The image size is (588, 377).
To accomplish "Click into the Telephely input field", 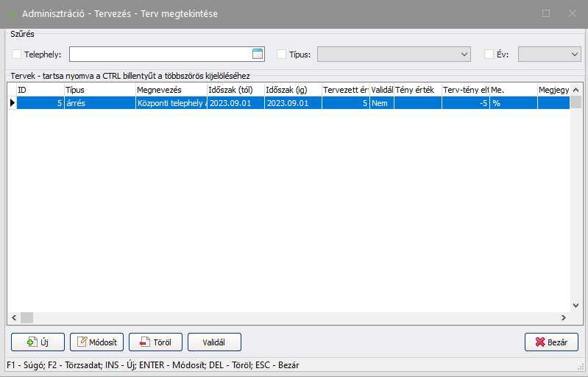I will coord(159,54).
